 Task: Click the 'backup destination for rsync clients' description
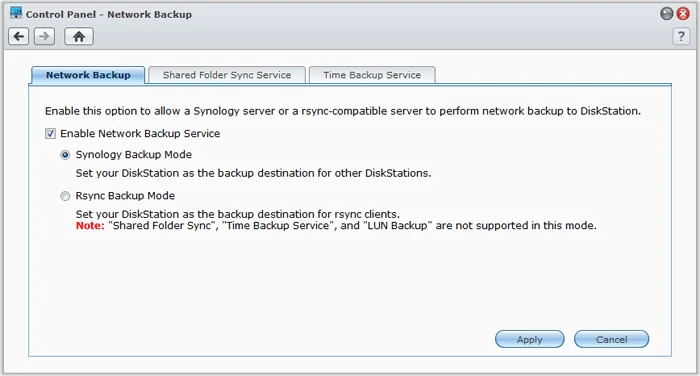[238, 214]
